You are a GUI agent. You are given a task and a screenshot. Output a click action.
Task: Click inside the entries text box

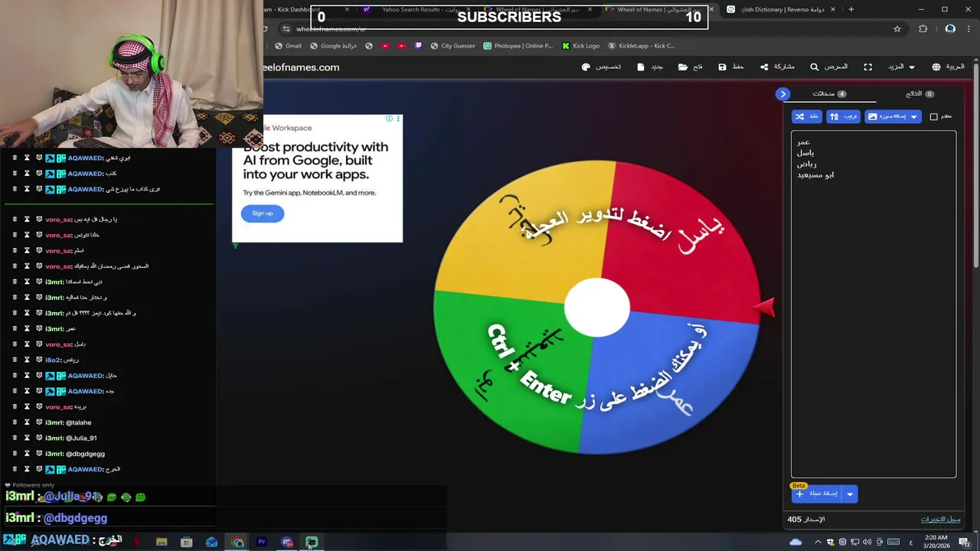[x=874, y=305]
